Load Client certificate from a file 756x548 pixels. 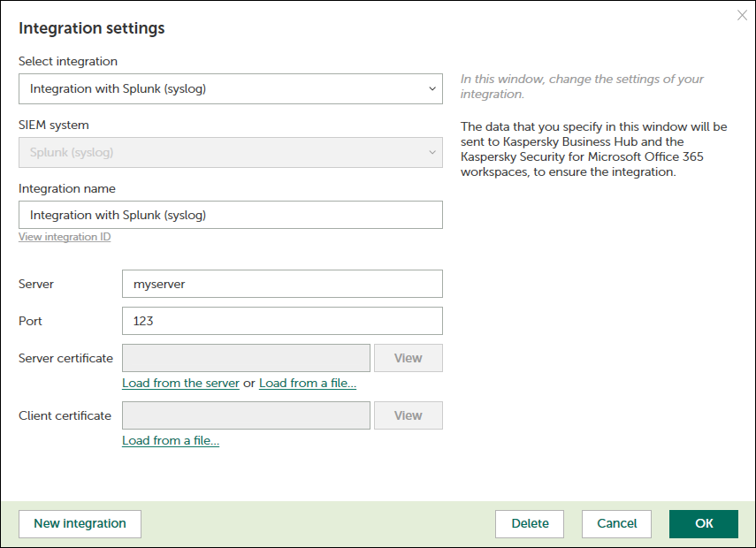pos(171,440)
